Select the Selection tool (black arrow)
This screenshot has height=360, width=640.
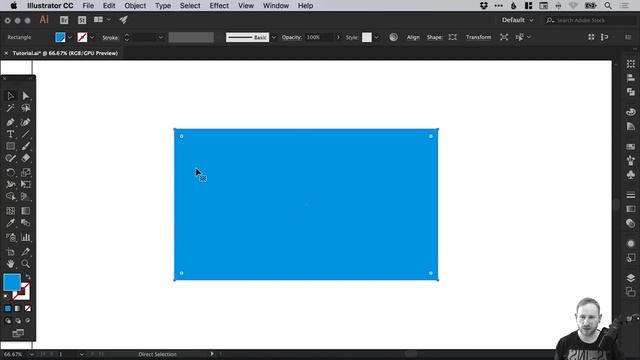[x=11, y=96]
